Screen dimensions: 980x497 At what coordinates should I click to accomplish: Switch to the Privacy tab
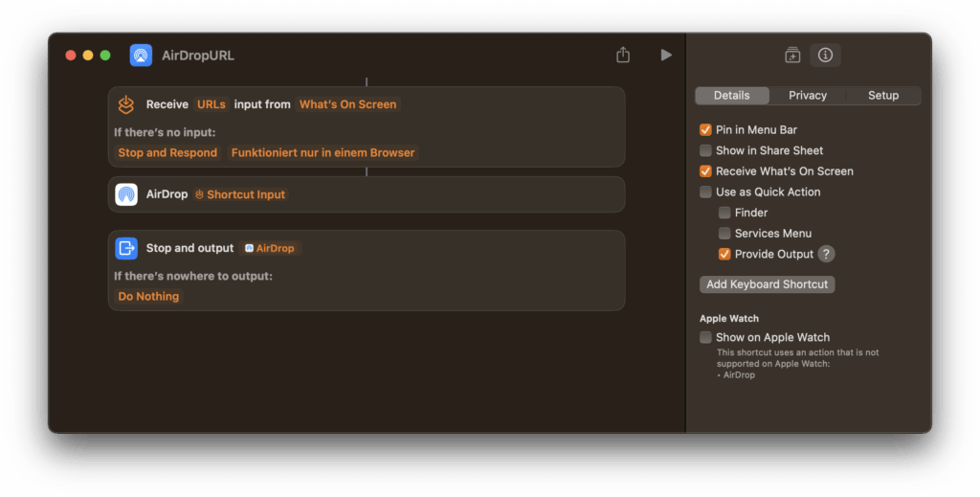[808, 96]
